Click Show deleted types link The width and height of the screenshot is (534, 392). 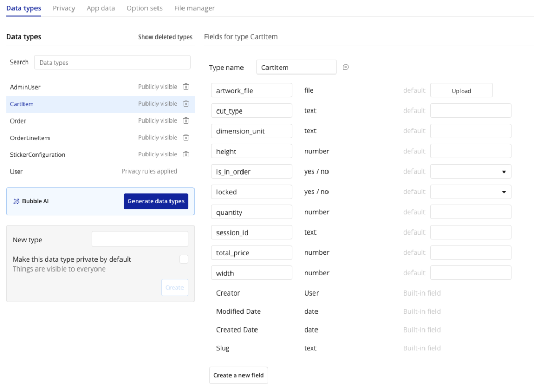pyautogui.click(x=165, y=37)
